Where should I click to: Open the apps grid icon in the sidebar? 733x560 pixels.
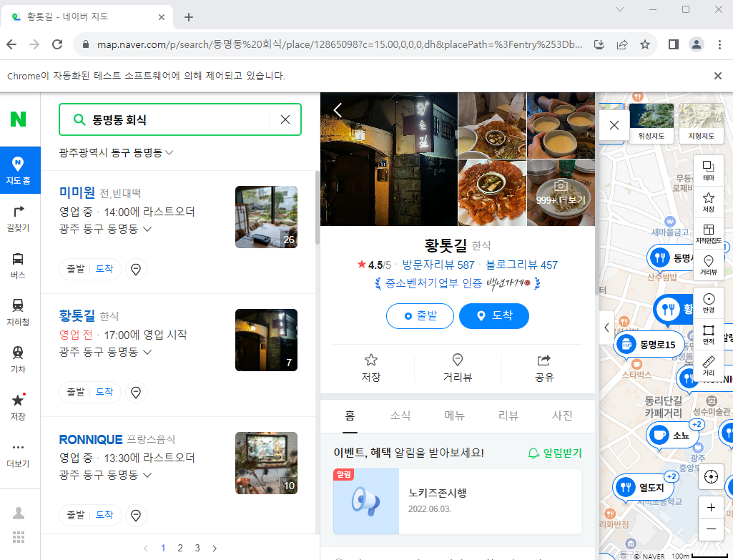click(19, 537)
